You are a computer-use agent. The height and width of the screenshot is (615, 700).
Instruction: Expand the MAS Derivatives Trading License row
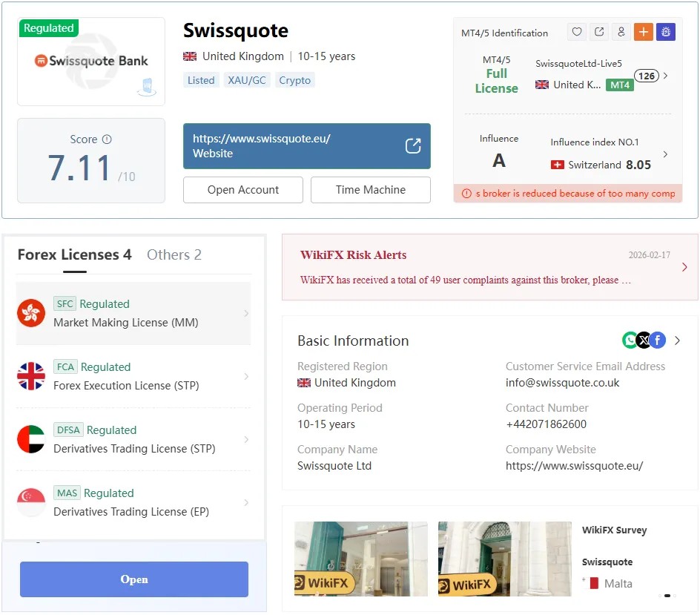pyautogui.click(x=133, y=502)
